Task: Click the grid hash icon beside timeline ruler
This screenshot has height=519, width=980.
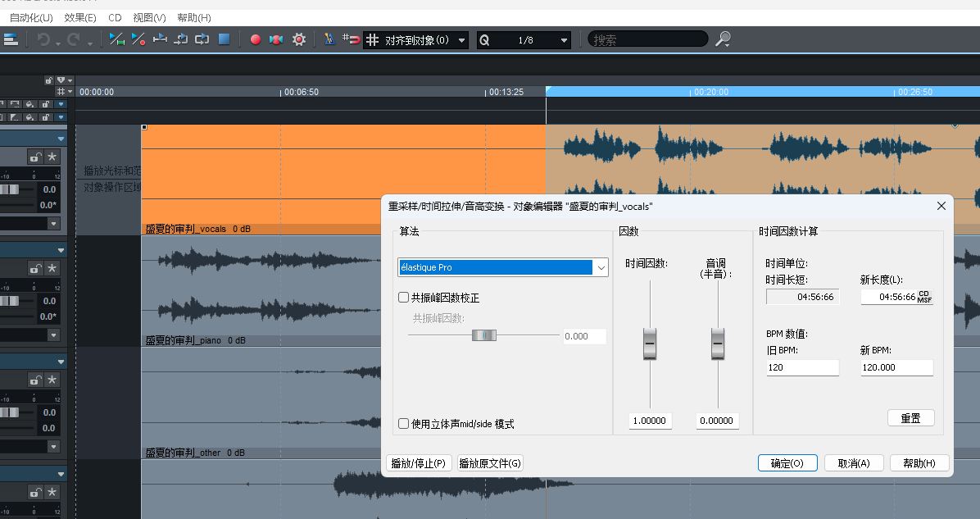Action: (x=61, y=92)
